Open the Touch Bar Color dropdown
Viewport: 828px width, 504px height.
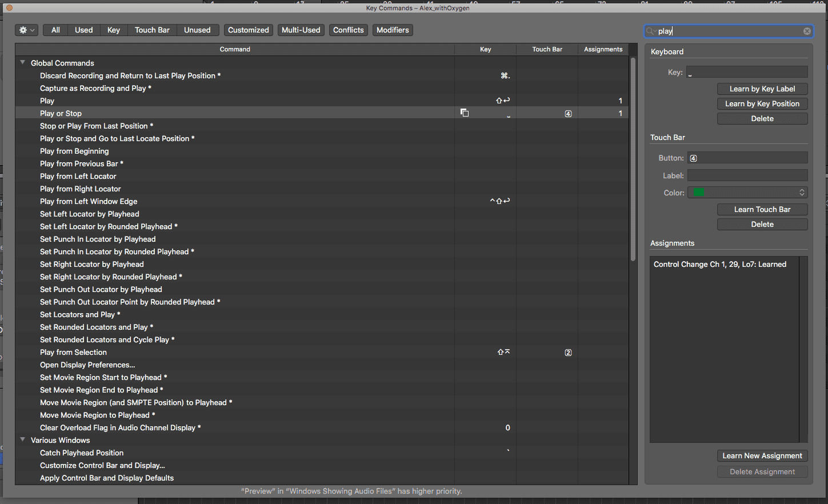801,192
